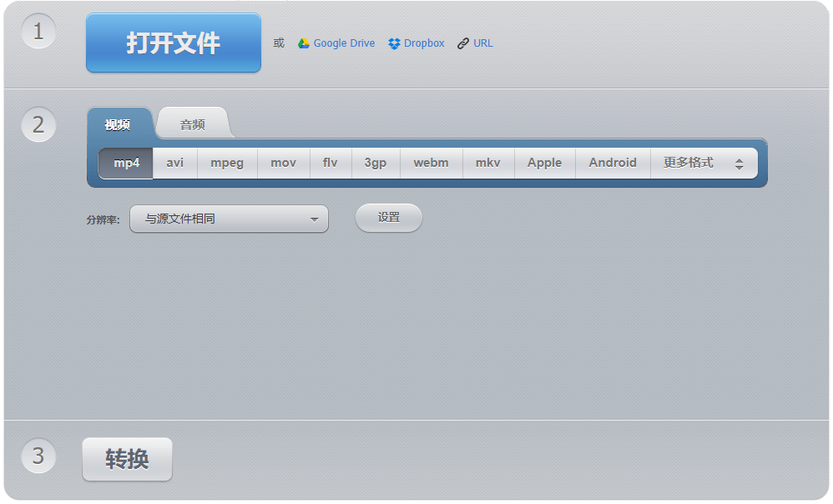Choose the Android format preset
The height and width of the screenshot is (504, 833).
pos(612,163)
